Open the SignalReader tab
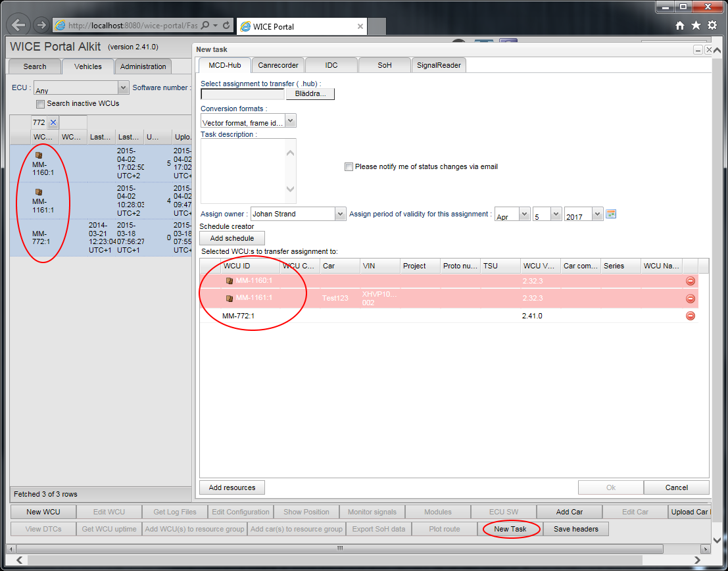Viewport: 728px width, 571px height. 439,65
